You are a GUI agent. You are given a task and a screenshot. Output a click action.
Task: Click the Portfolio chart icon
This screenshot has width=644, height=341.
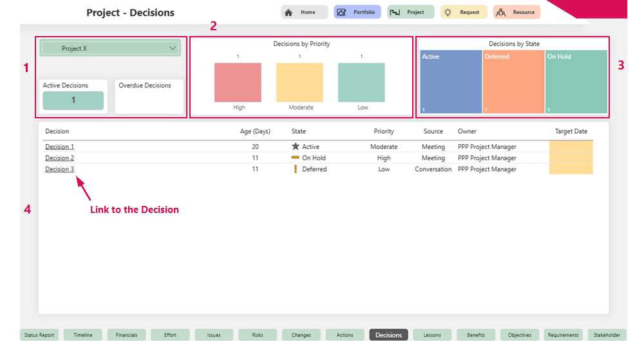(x=341, y=12)
